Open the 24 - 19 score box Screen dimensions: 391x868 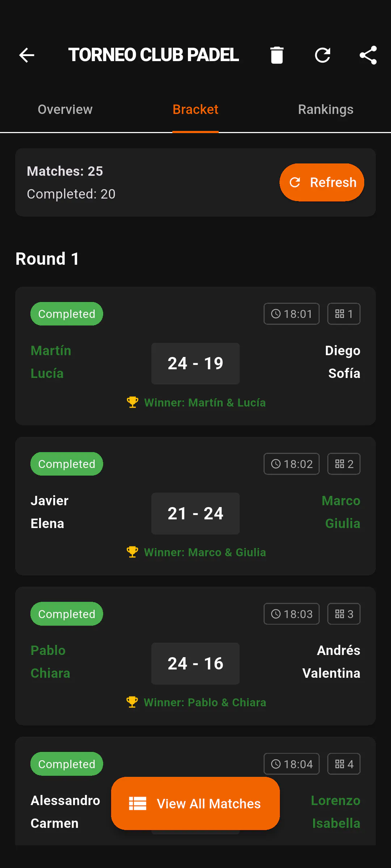[195, 363]
